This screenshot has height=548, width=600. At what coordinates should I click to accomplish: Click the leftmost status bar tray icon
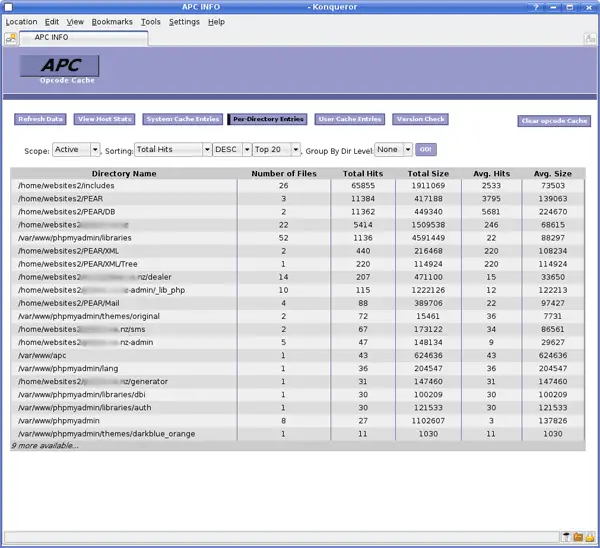tap(567, 537)
